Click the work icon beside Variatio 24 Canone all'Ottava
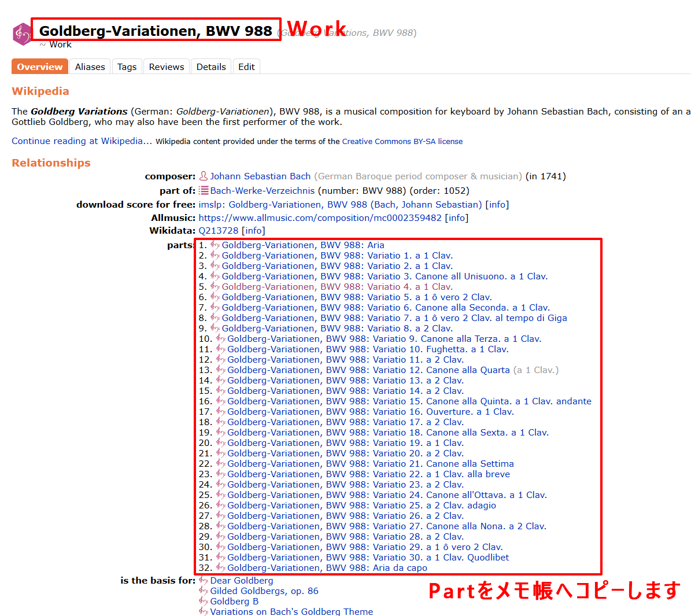Viewport: 691px width, 616px height. click(221, 495)
